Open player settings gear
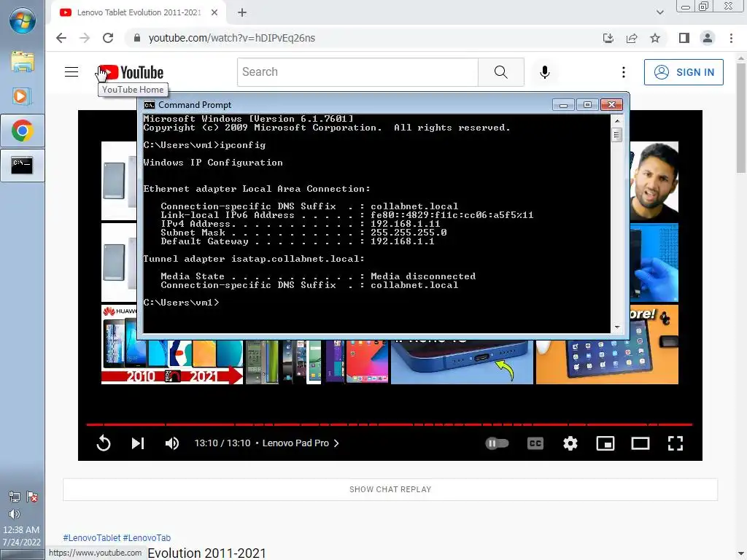Screen dimensions: 747x560 click(x=570, y=443)
